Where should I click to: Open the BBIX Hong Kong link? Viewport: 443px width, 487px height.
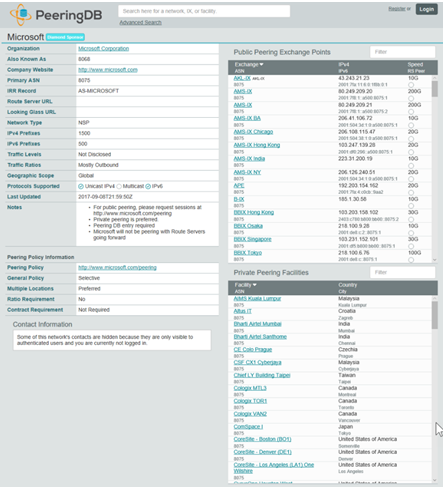click(254, 212)
